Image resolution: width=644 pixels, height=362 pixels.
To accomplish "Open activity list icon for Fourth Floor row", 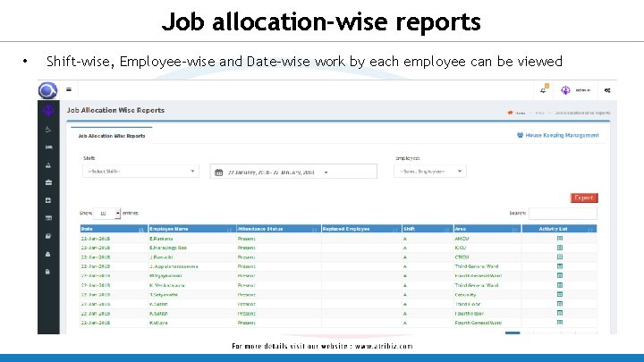I will click(x=559, y=313).
